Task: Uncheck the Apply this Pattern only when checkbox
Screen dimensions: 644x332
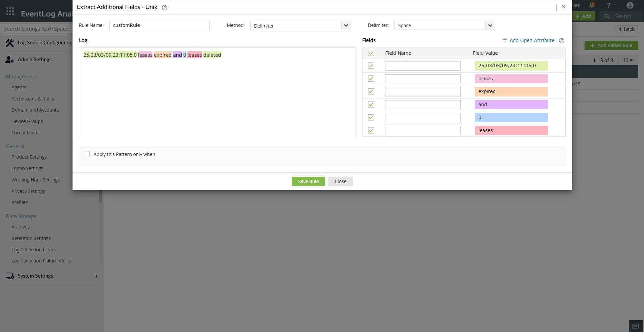Action: [x=87, y=154]
